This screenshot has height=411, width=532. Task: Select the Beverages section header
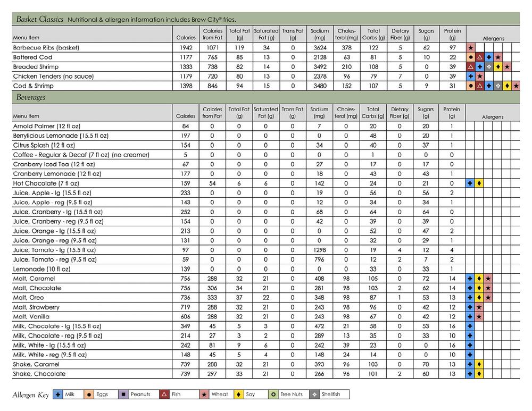[30, 97]
